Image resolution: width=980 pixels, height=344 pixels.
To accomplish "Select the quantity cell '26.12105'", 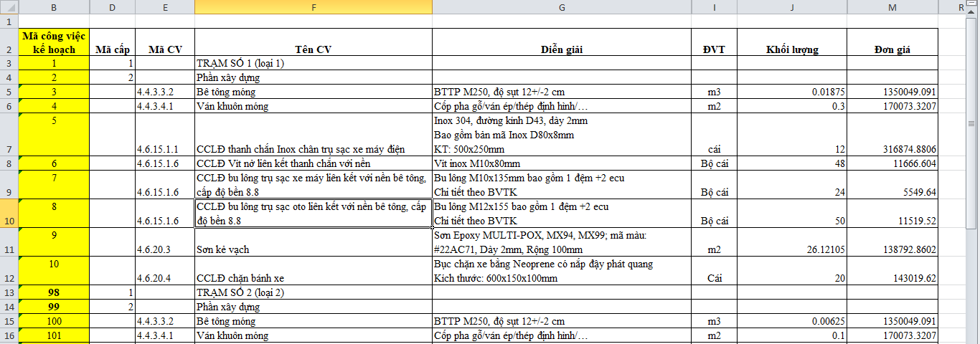I will coord(792,242).
